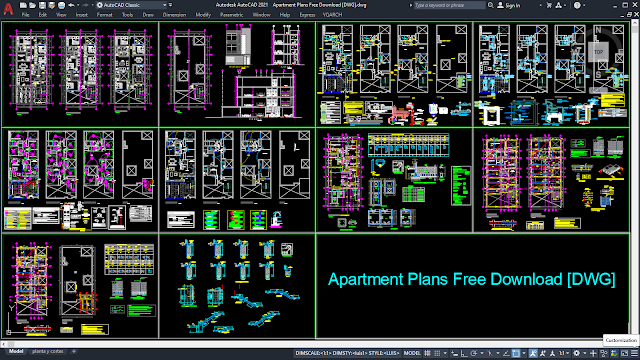The height and width of the screenshot is (360, 640).
Task: Click the search magnifier icon
Action: pos(491,5)
